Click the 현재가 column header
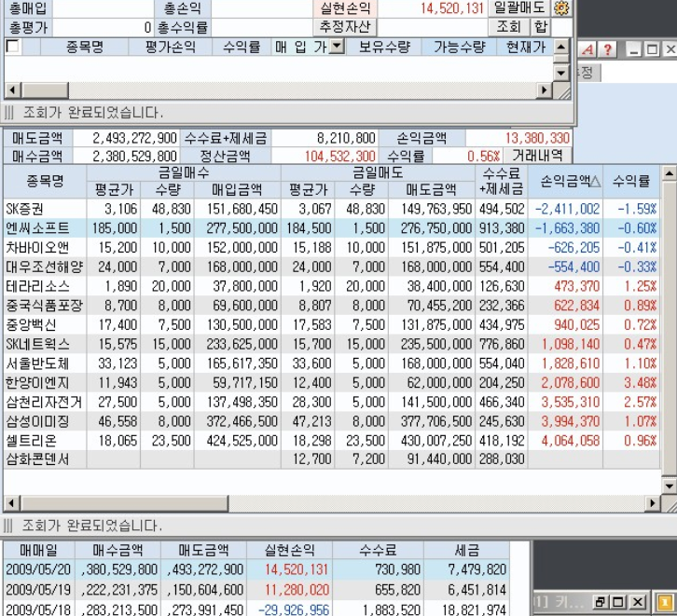The image size is (677, 616). click(525, 47)
